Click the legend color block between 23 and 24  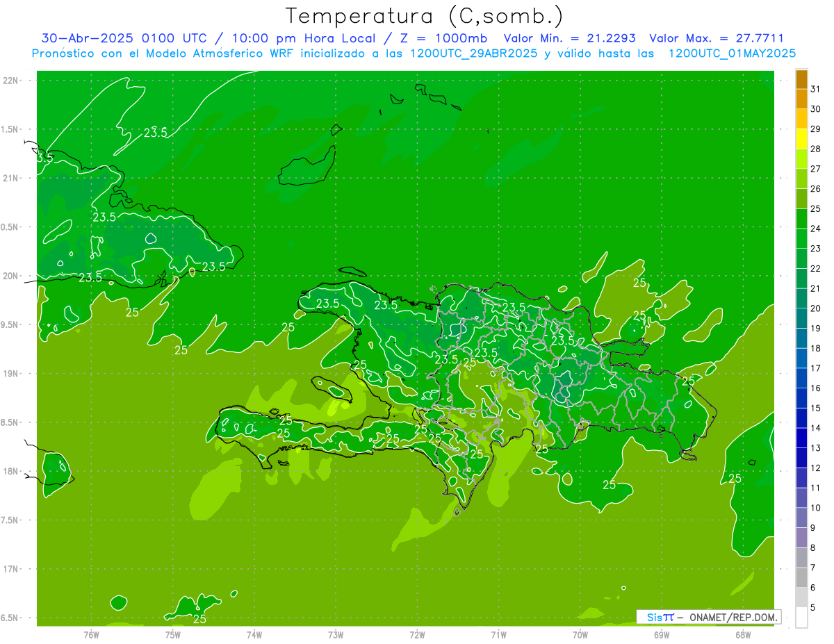click(x=801, y=238)
